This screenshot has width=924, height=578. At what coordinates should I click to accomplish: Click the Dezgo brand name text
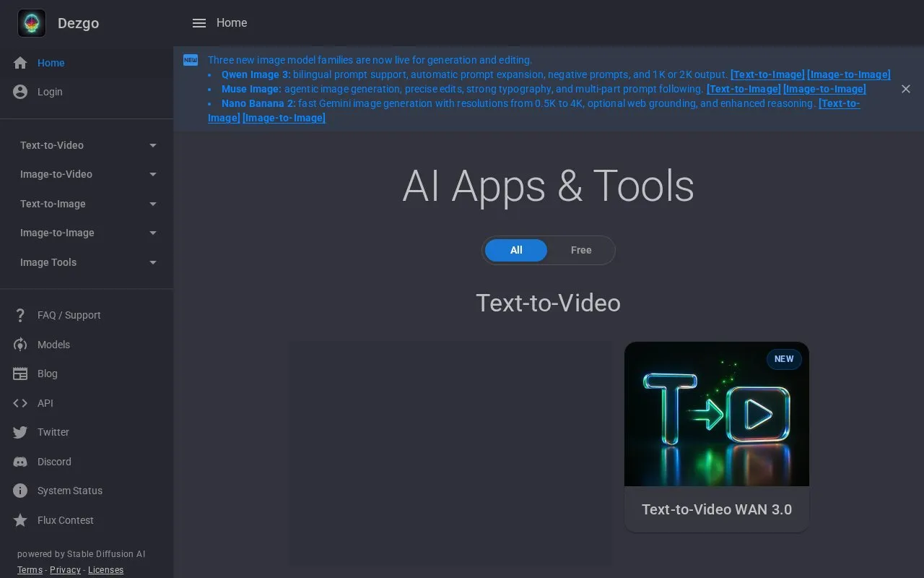[x=78, y=23]
